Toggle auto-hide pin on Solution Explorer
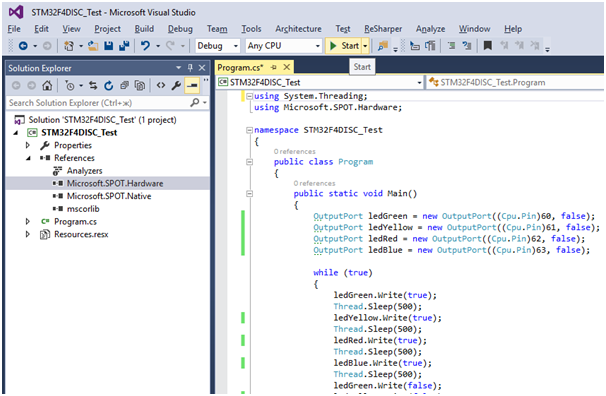This screenshot has width=606, height=396. point(190,68)
